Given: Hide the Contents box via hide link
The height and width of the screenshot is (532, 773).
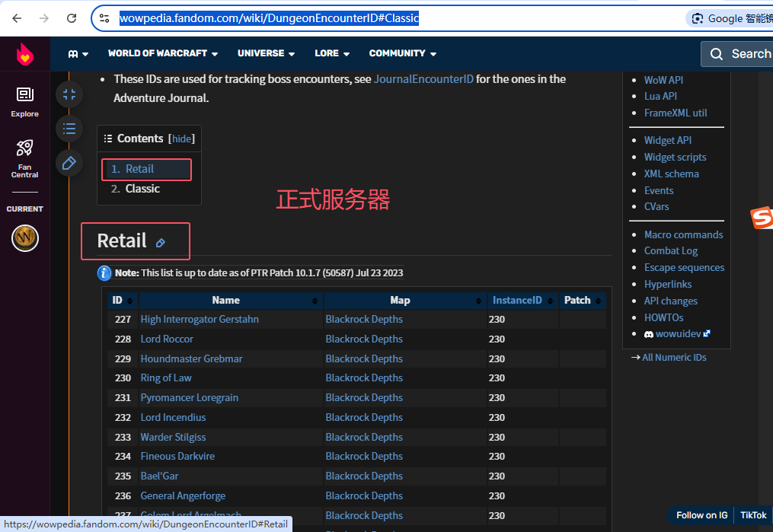Looking at the screenshot, I should [x=181, y=139].
